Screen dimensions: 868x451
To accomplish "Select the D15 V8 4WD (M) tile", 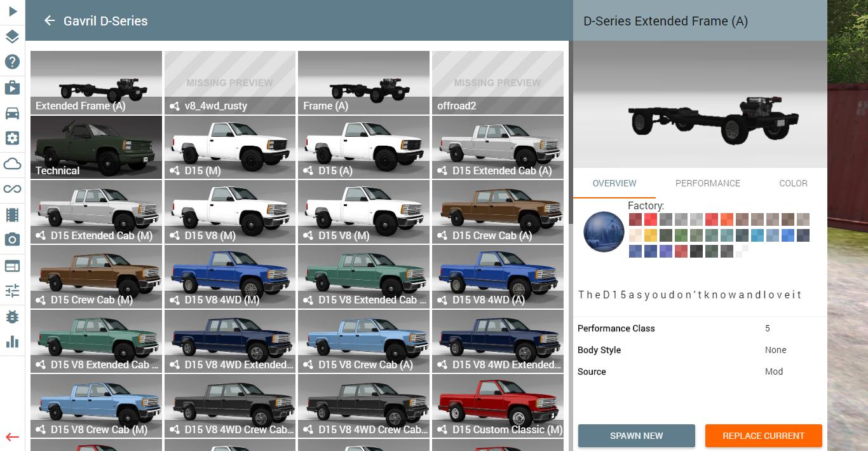I will pos(230,276).
